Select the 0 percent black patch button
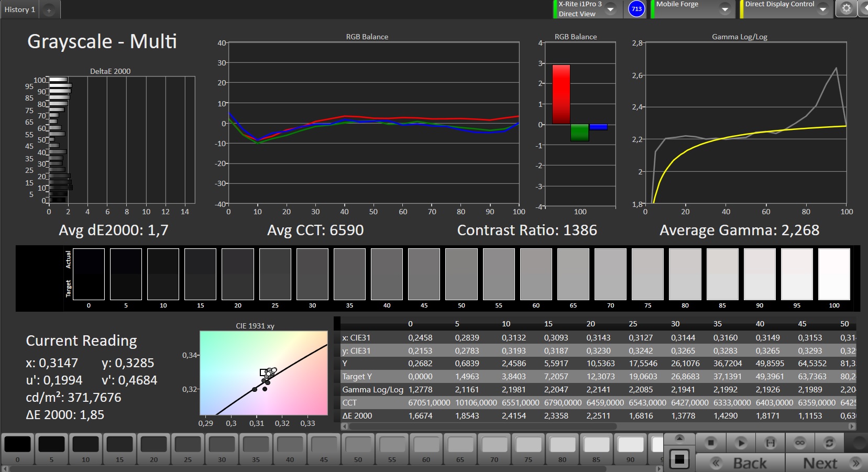Image resolution: width=868 pixels, height=472 pixels. [x=17, y=449]
